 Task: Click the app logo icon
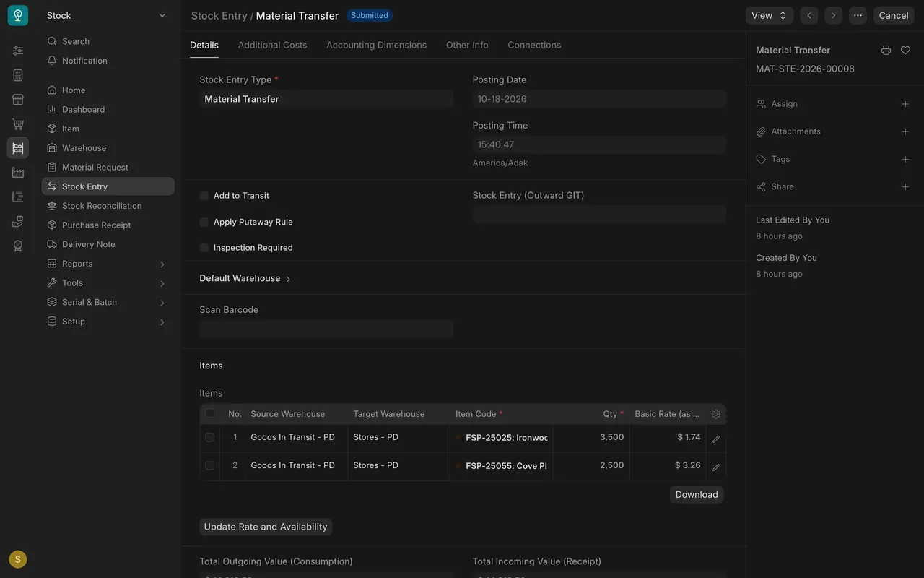[18, 15]
